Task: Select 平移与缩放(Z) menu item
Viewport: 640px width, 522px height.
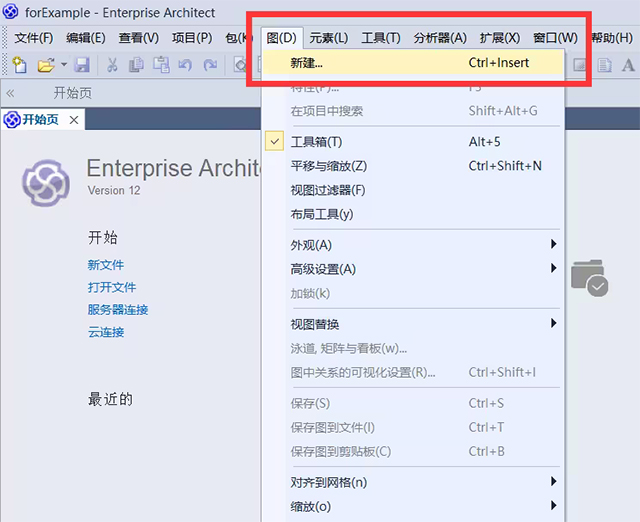Action: (x=413, y=166)
